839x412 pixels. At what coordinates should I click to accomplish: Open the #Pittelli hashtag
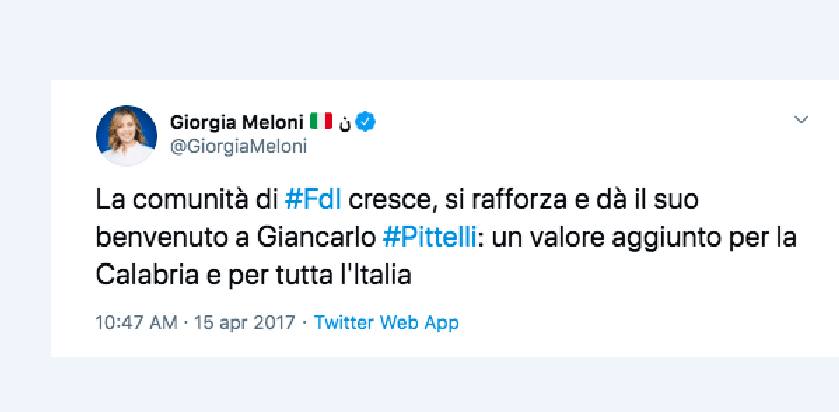point(430,238)
